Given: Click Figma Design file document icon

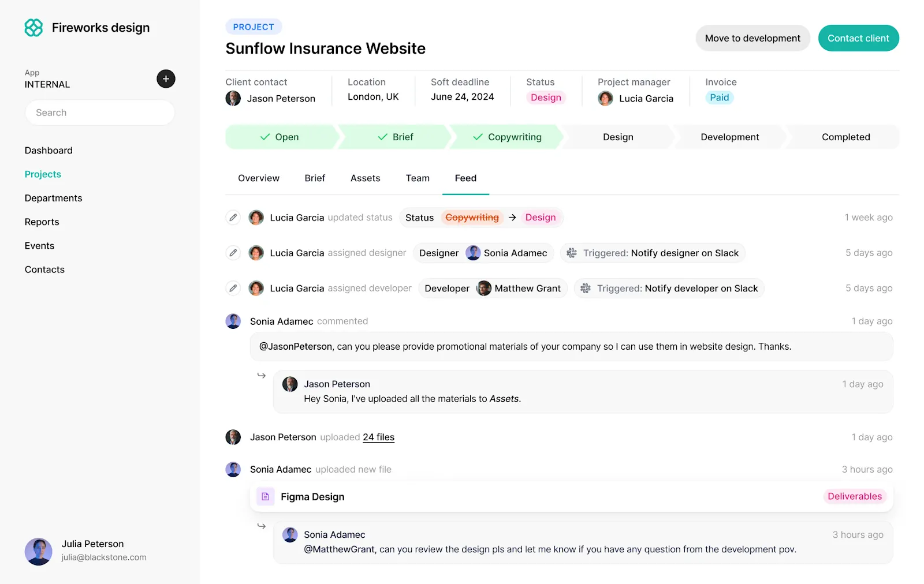Looking at the screenshot, I should tap(266, 496).
